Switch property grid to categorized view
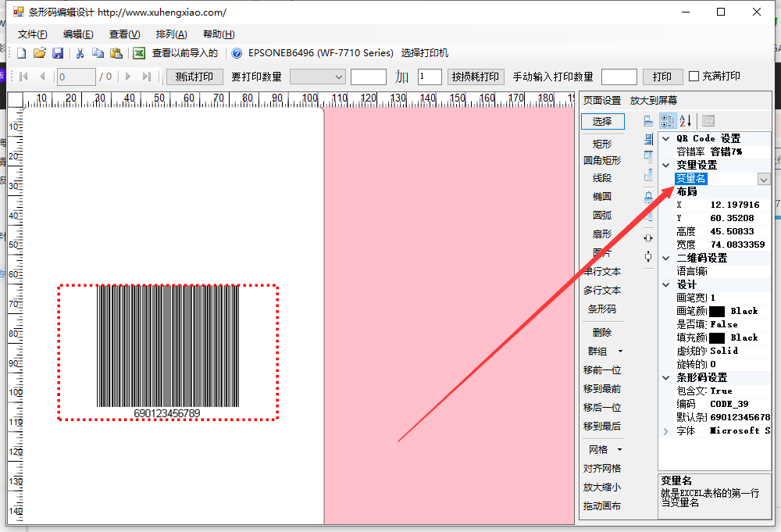Viewport: 781px width, 532px height. pos(668,121)
